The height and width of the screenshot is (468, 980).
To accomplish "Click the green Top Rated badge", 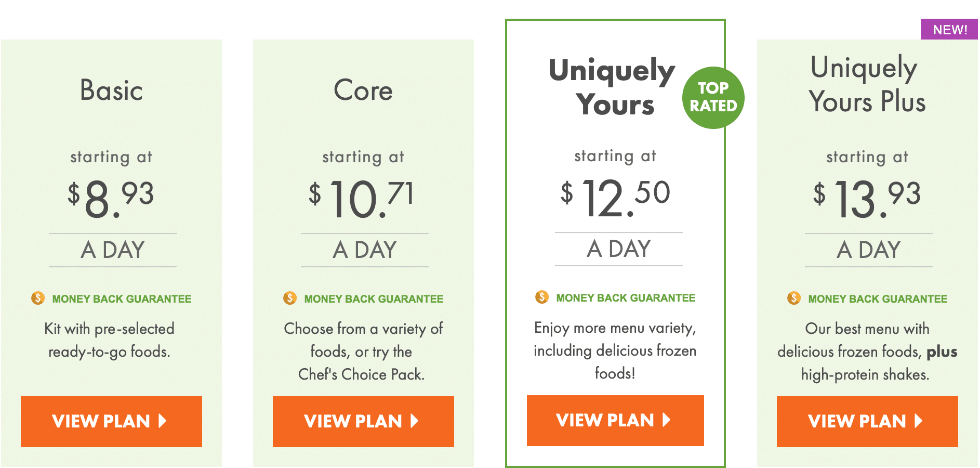I will click(713, 98).
